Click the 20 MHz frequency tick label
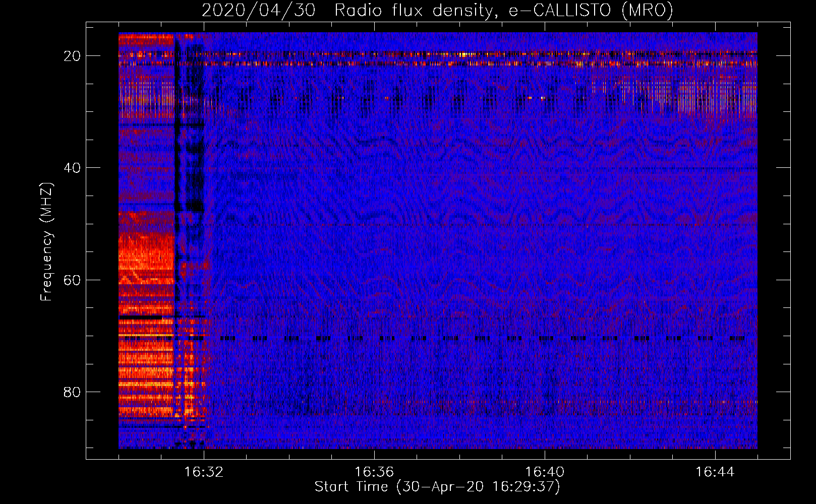The width and height of the screenshot is (816, 504). tap(73, 56)
